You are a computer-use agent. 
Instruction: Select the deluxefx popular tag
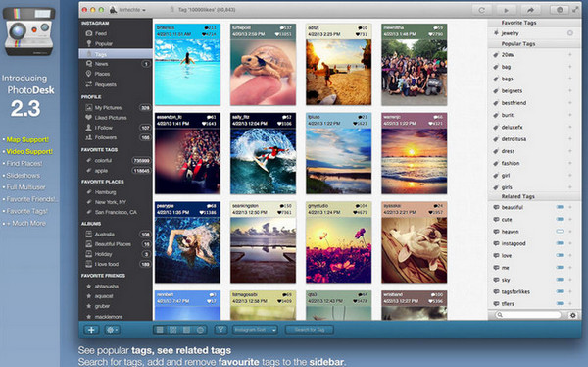click(512, 127)
